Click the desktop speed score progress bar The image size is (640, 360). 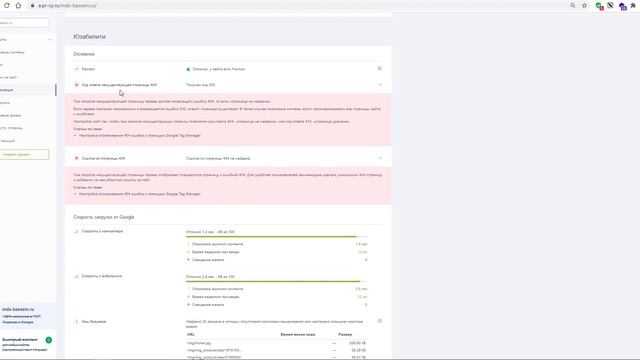pos(276,236)
